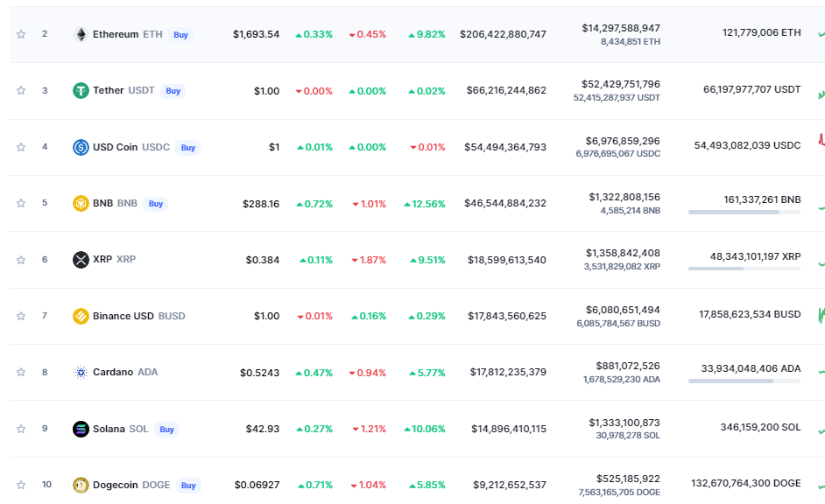Click Solana price $42.93
Image resolution: width=825 pixels, height=504 pixels.
point(263,429)
